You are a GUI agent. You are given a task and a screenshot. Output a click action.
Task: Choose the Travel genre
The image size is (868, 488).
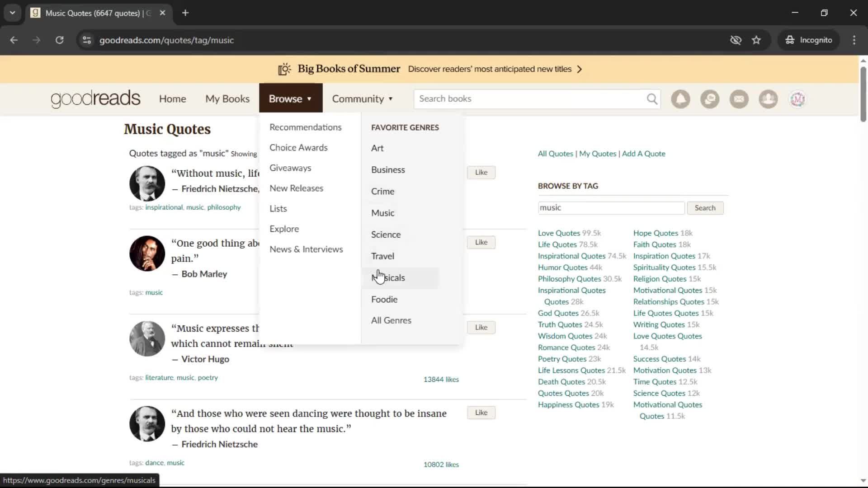[382, 256]
